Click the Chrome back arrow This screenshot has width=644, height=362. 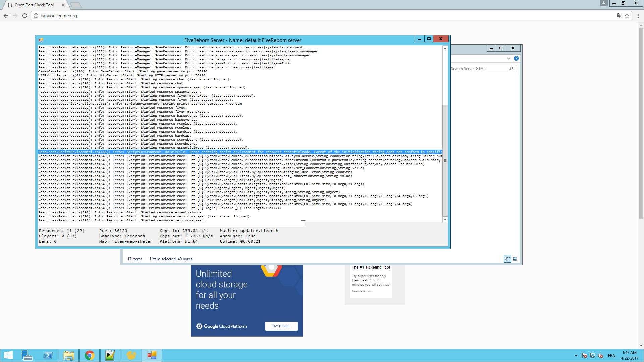(6, 16)
